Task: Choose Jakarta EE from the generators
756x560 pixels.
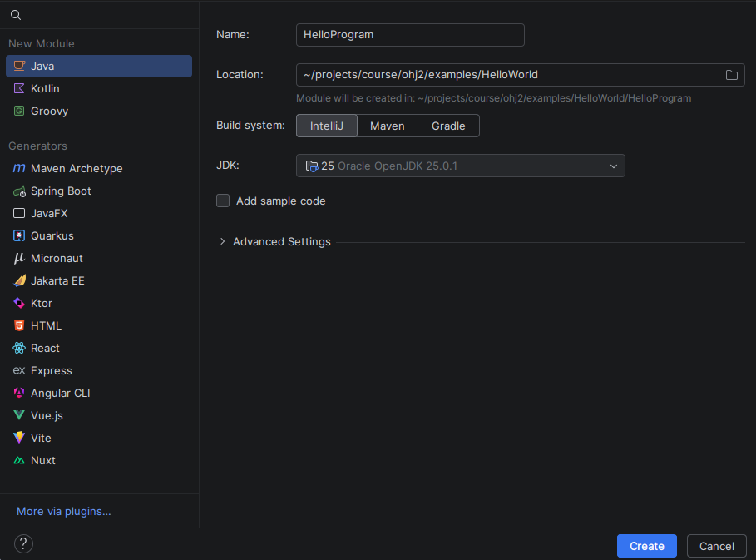Action: (57, 280)
